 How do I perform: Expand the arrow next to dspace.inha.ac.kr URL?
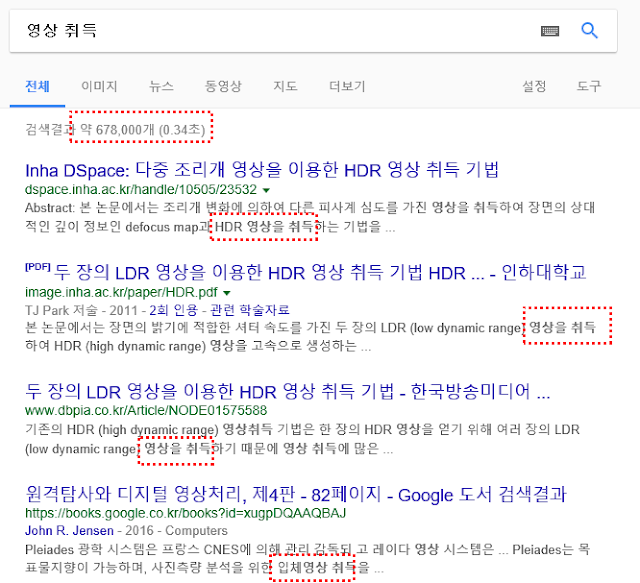(266, 190)
